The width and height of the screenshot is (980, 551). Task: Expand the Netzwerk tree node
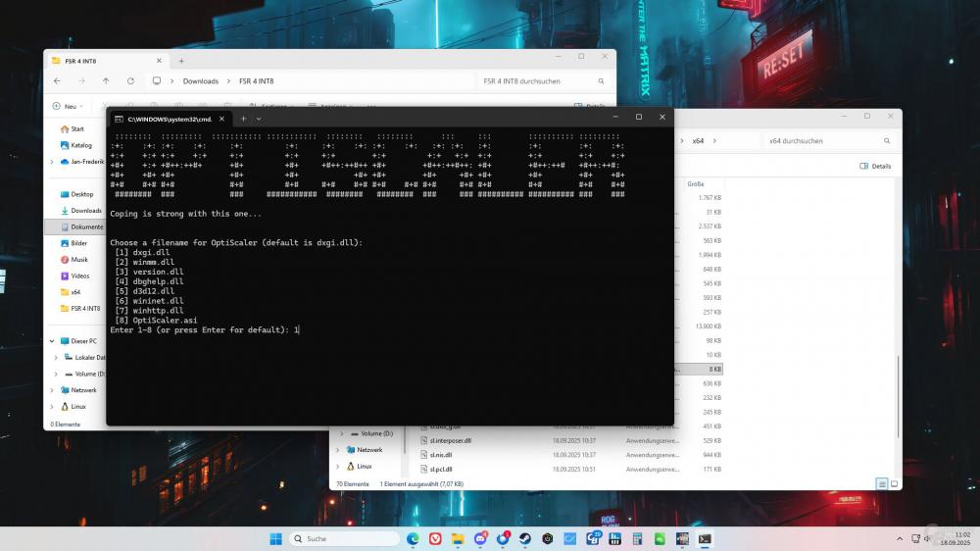55,389
